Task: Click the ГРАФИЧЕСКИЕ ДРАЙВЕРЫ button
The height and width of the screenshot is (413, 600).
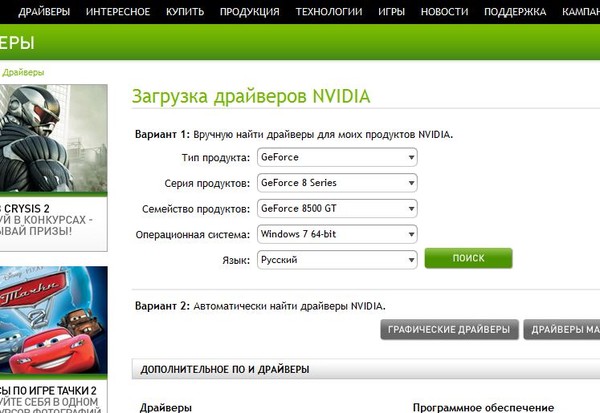Action: (x=449, y=330)
